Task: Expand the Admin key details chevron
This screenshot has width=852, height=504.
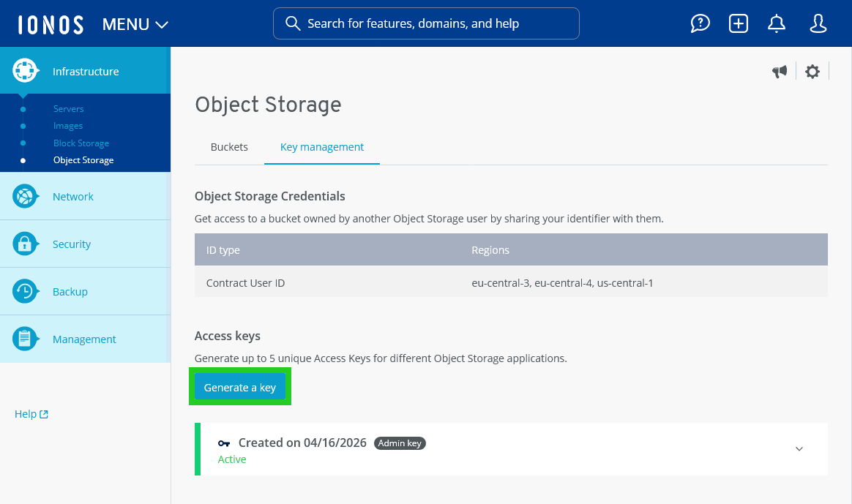Action: tap(799, 448)
